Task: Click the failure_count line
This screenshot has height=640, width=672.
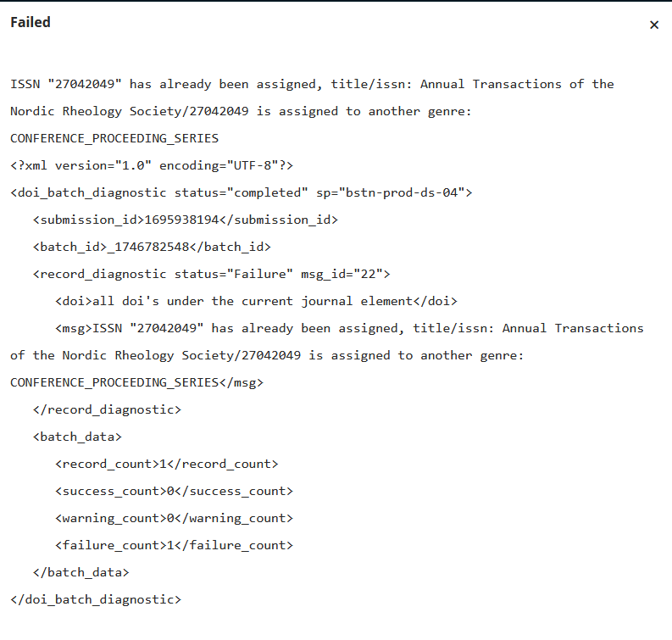Action: pos(174,545)
